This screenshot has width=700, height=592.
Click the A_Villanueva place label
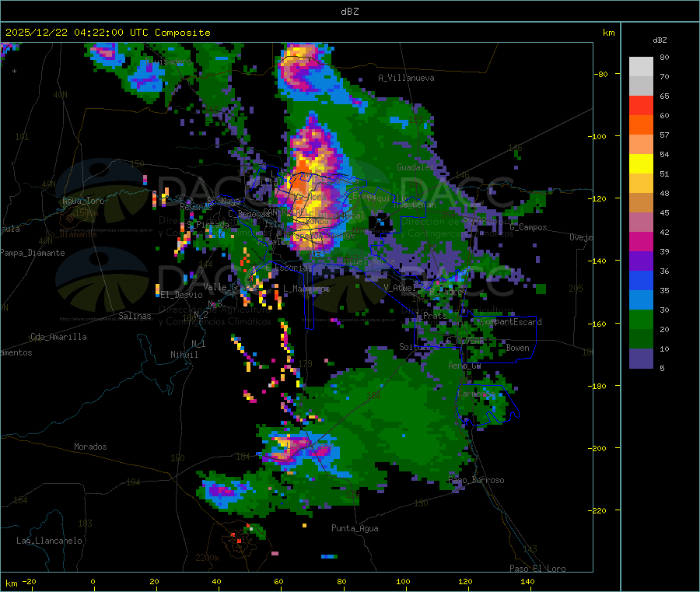point(406,78)
